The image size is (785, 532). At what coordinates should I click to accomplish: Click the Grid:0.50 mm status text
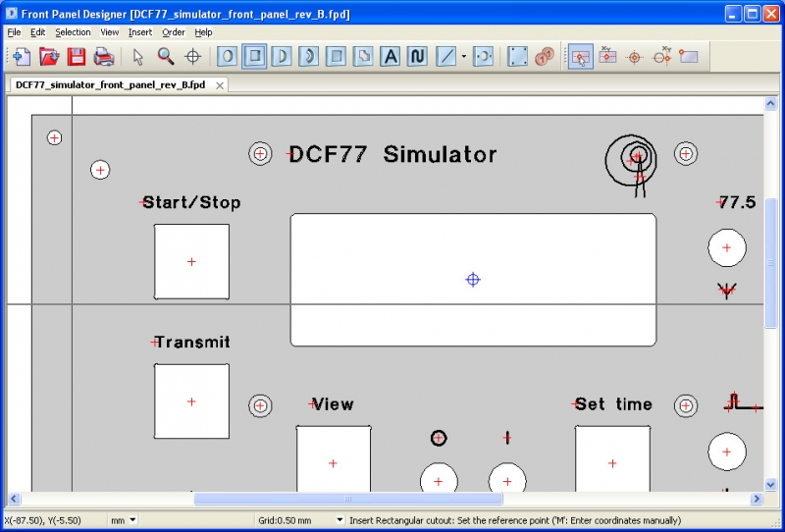[x=285, y=520]
